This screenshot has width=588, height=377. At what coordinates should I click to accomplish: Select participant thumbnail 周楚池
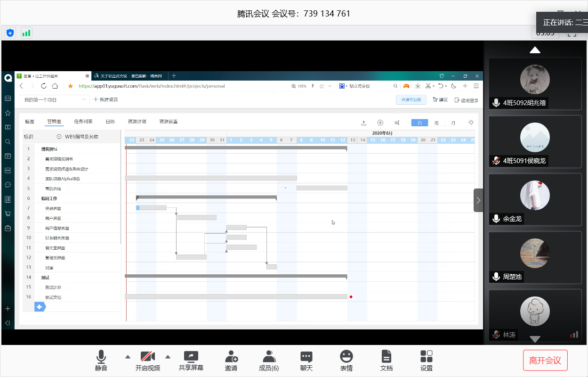pos(535,257)
